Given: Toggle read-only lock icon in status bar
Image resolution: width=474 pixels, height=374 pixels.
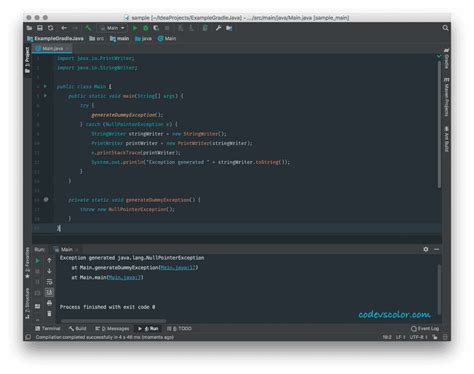Looking at the screenshot, I should tap(435, 337).
